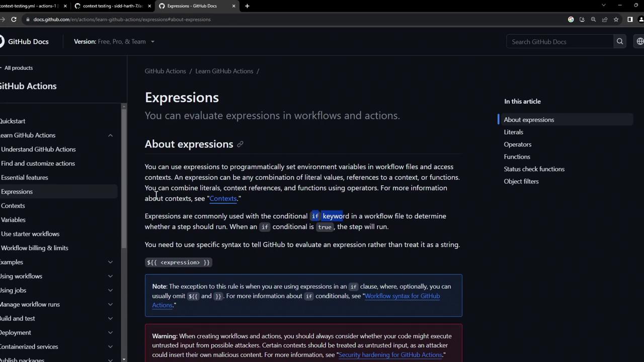644x362 pixels.
Task: Expand the Manage workflow runs section
Action: (110, 304)
